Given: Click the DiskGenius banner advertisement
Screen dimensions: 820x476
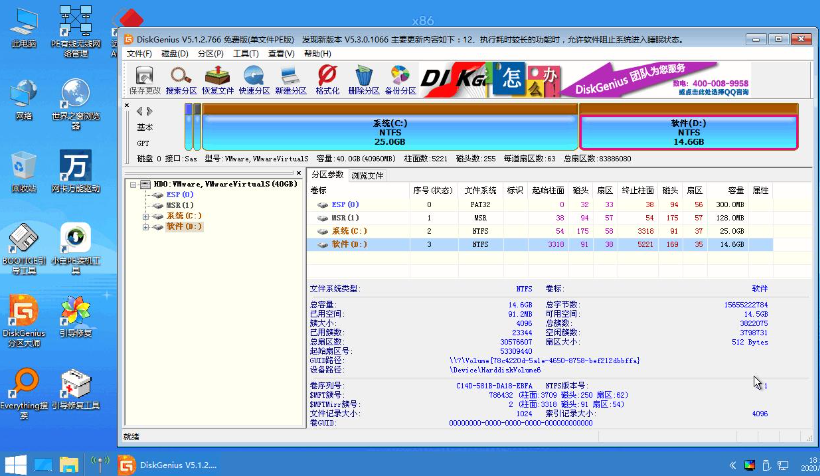Looking at the screenshot, I should [x=585, y=80].
